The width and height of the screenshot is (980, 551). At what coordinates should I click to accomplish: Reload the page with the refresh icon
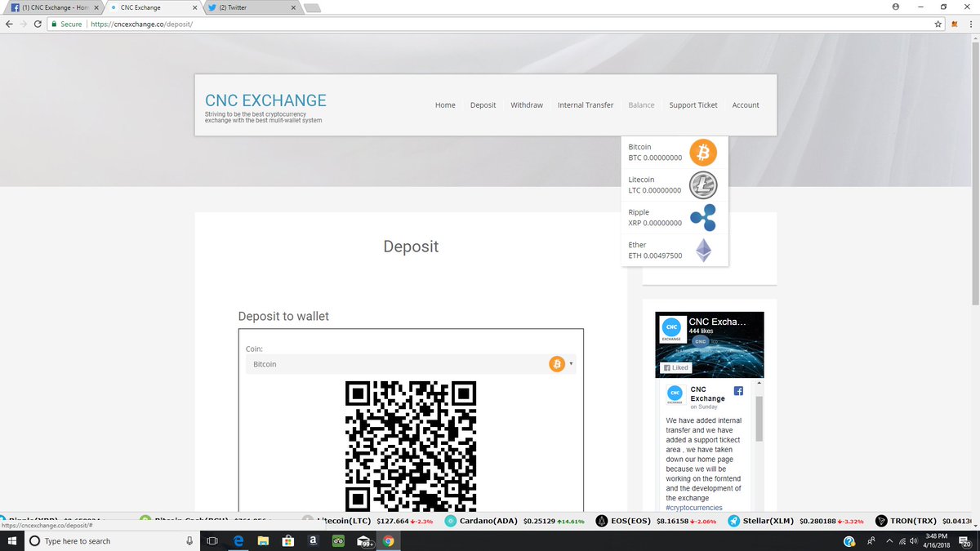38,24
